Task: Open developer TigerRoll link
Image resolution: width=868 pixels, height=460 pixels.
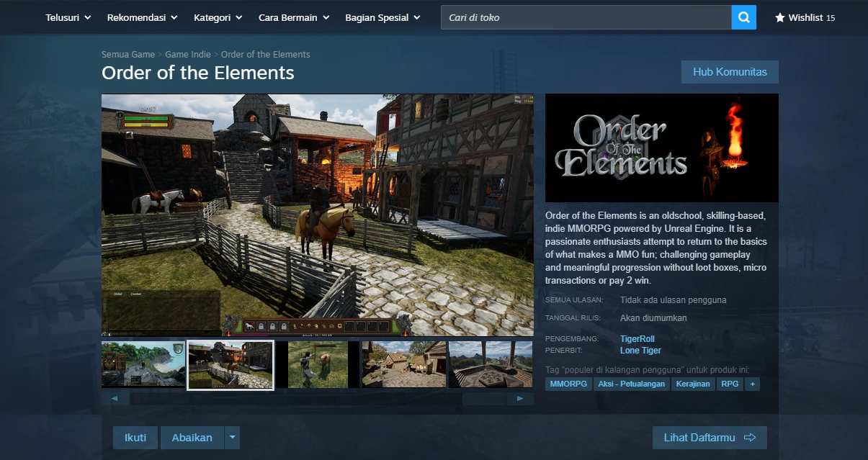Action: click(x=637, y=338)
